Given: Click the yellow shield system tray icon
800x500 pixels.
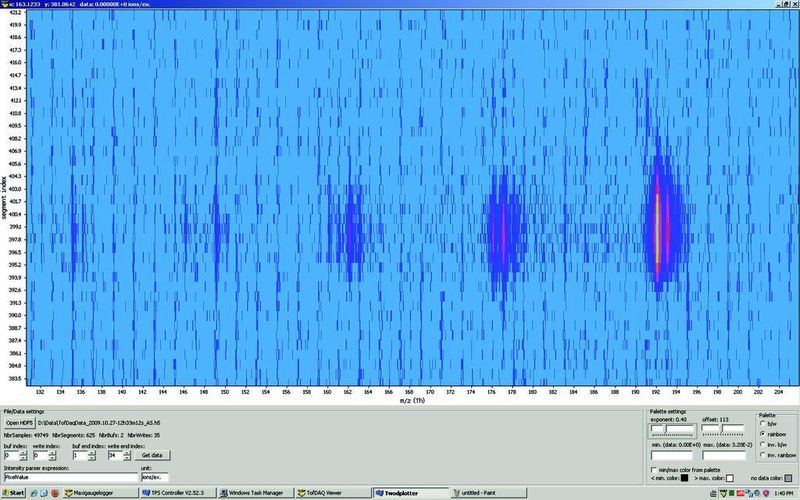Looking at the screenshot, I should tap(723, 493).
